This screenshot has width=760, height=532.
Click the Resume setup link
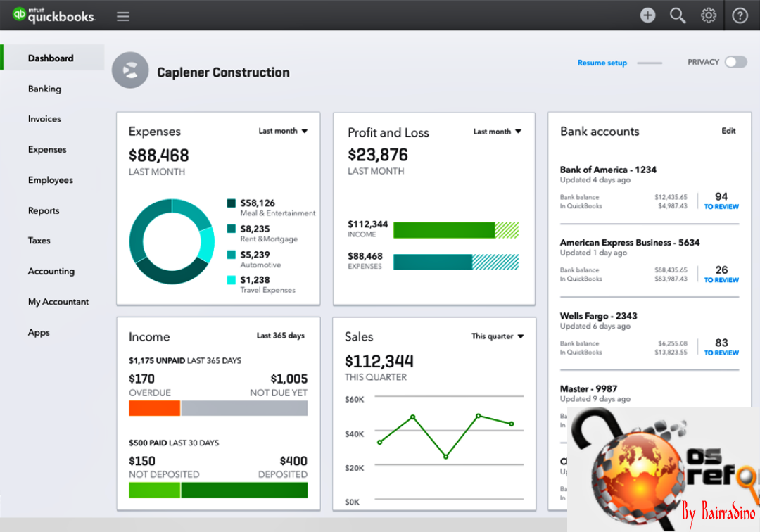click(602, 63)
